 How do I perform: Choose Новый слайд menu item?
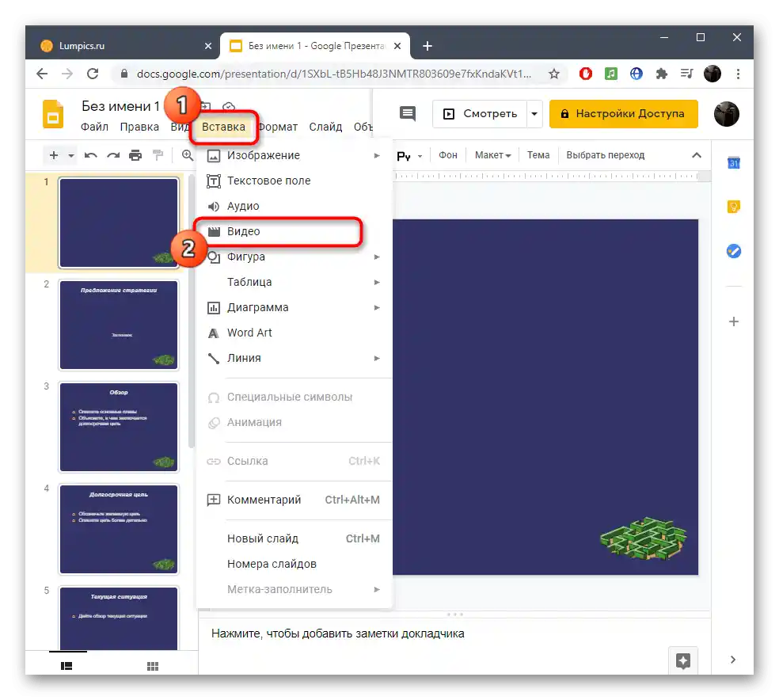coord(294,538)
